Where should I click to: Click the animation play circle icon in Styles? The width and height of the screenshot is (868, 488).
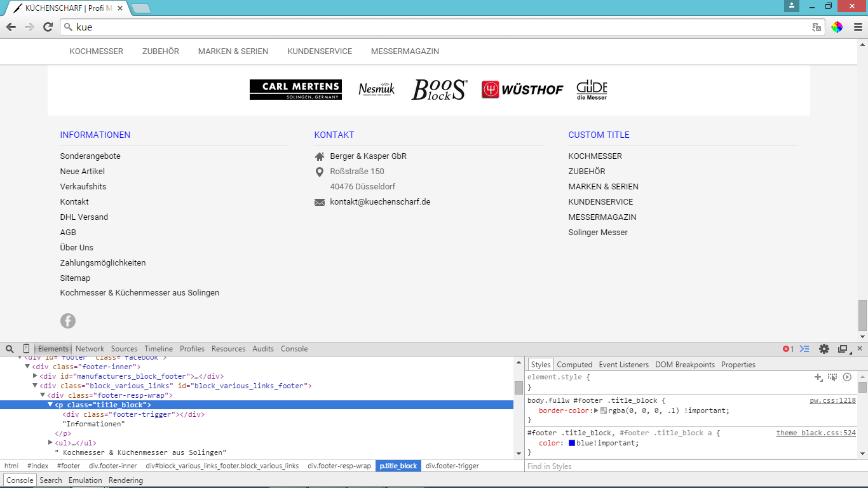point(847,377)
